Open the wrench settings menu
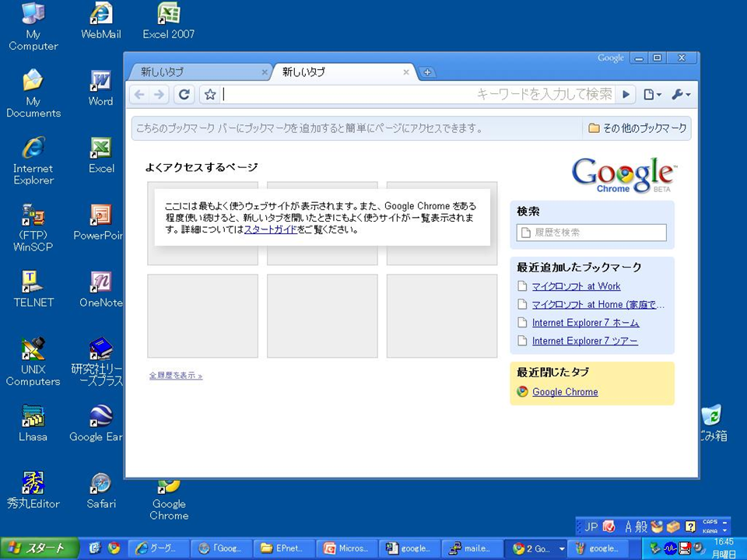 point(682,95)
